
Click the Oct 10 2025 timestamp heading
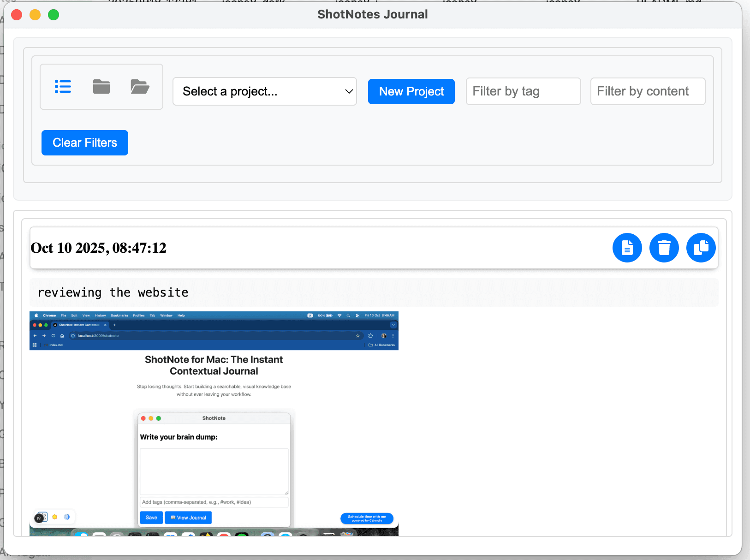click(x=98, y=248)
